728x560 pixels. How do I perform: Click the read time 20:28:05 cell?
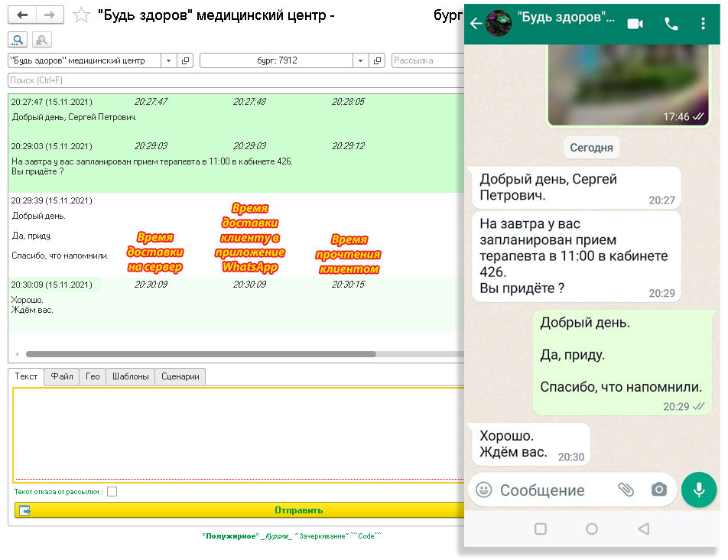click(348, 102)
